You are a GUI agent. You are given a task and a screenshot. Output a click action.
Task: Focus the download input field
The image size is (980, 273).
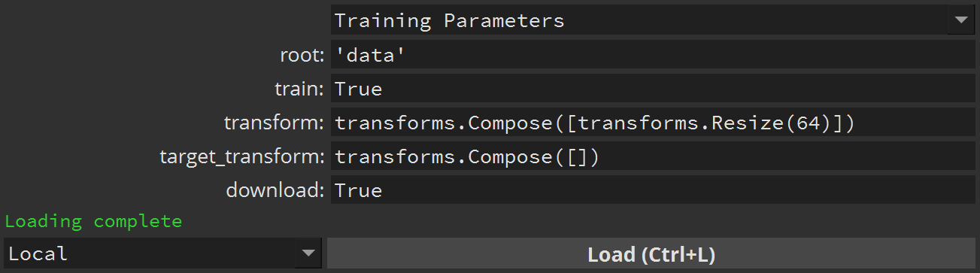point(653,190)
